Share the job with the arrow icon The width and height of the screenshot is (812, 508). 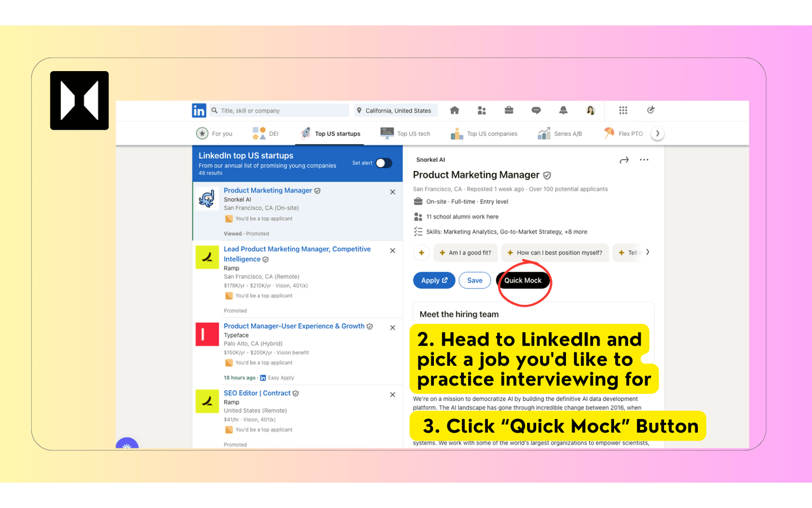[x=624, y=160]
